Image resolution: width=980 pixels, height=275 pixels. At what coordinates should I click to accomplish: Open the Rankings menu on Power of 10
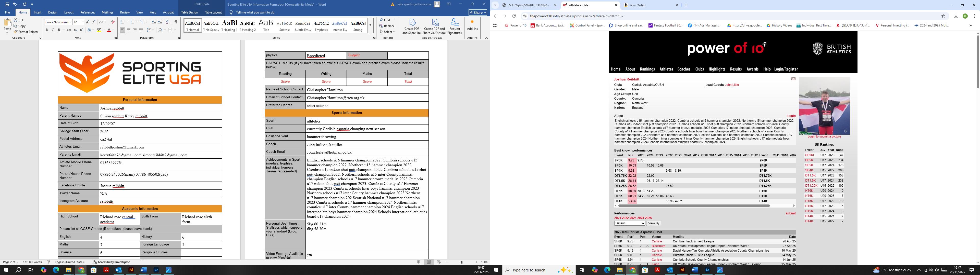(647, 69)
